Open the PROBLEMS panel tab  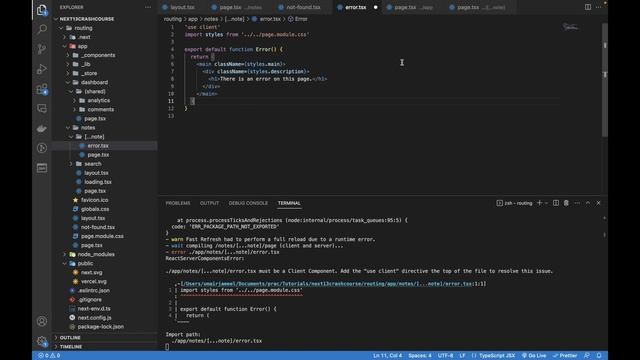[178, 203]
